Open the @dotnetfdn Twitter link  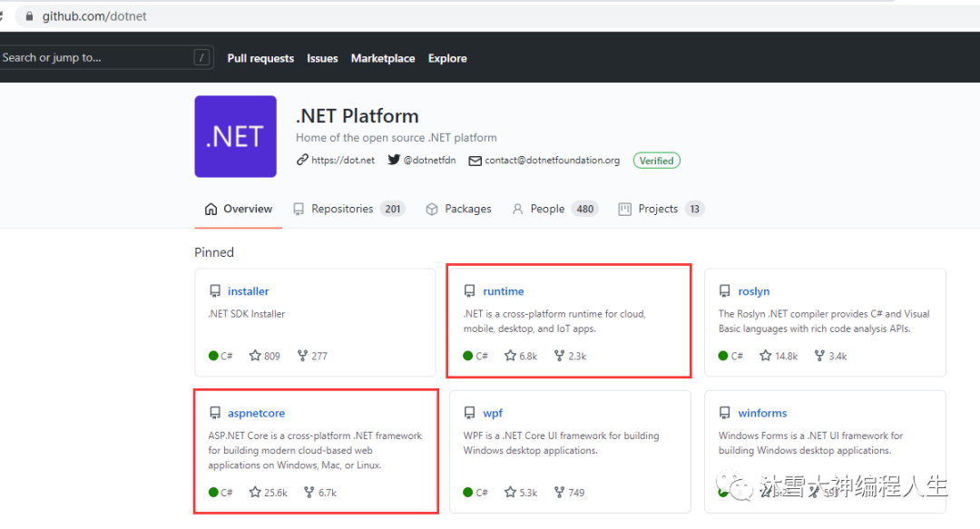point(429,160)
